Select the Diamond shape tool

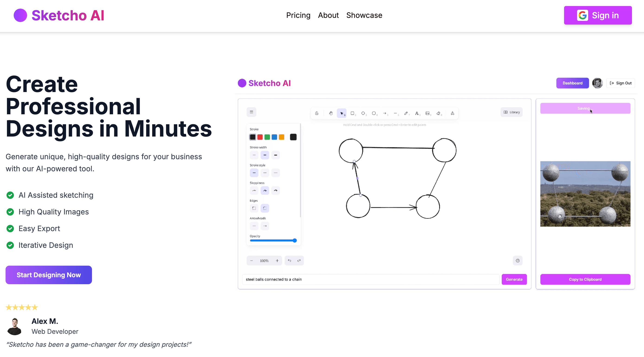point(363,113)
